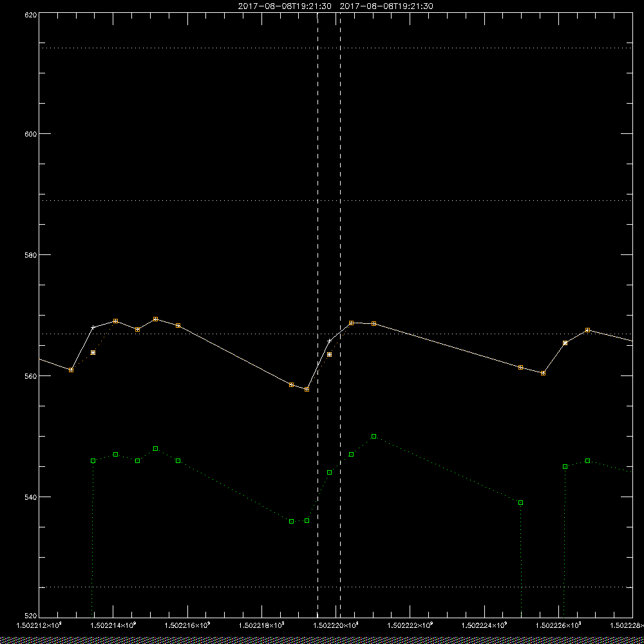
Task: Click x-axis label 1.502226×10⁹
Action: pos(559,625)
